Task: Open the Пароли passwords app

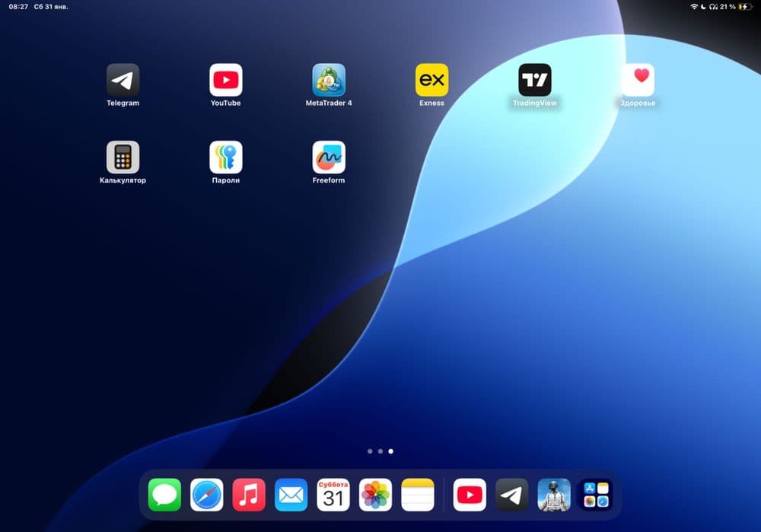Action: [x=226, y=157]
